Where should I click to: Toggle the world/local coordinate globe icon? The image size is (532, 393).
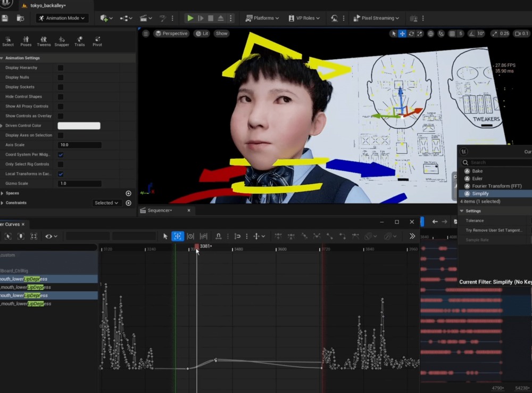coord(430,34)
